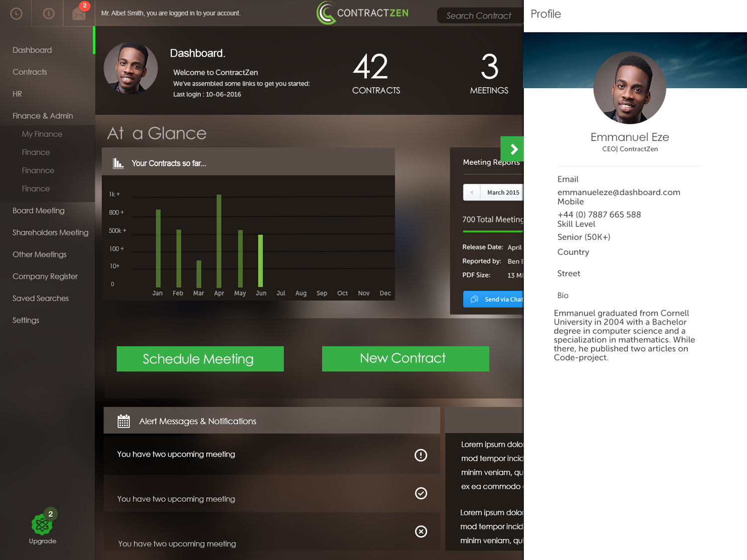Click the Alert Messages & Notifications header
The image size is (747, 560).
point(272,421)
